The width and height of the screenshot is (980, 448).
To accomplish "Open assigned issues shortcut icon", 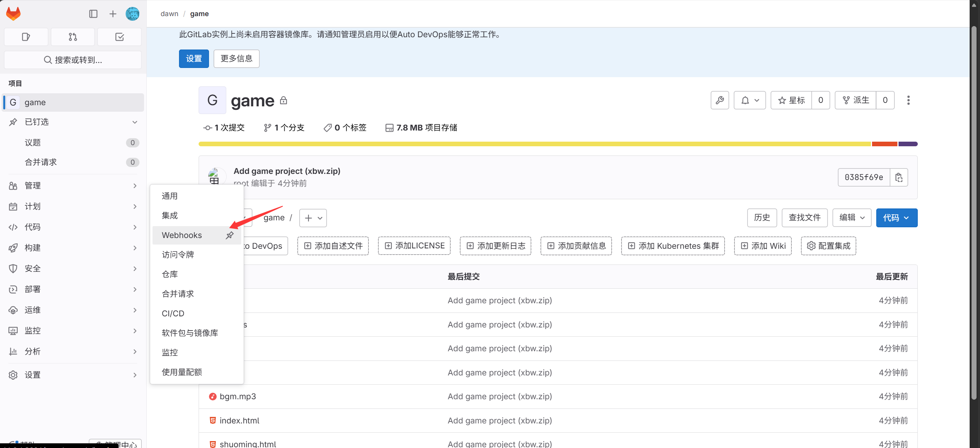I will click(26, 37).
